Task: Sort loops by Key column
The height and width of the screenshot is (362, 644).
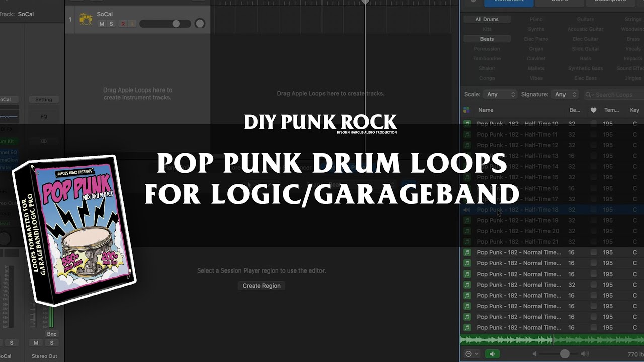Action: click(x=634, y=110)
